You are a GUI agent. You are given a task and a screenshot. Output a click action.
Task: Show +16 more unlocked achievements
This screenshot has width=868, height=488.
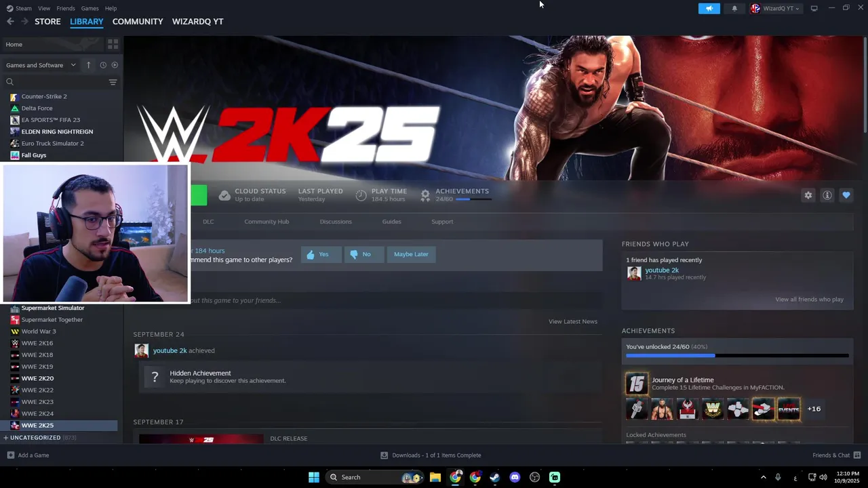814,409
